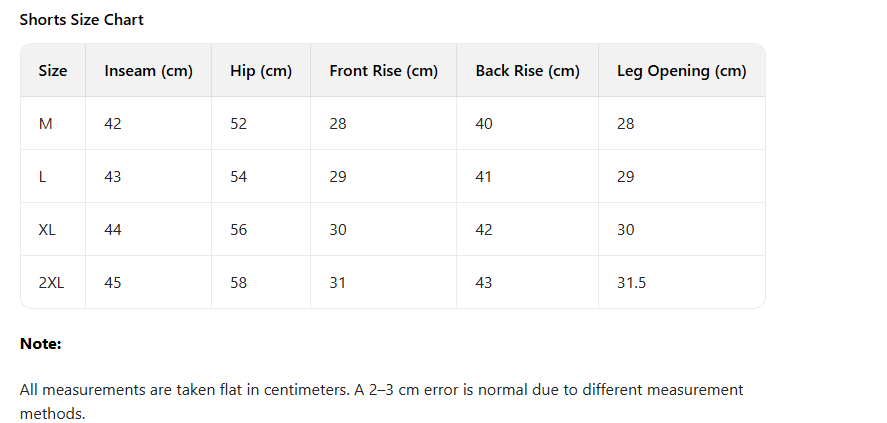Click the L size row label
Viewport: 887px width, 423px height.
tap(42, 177)
